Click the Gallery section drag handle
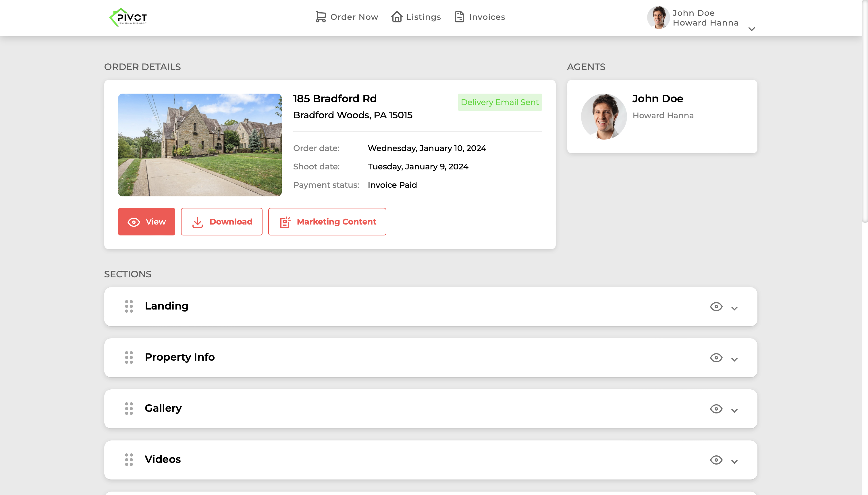The image size is (868, 495). [x=129, y=408]
